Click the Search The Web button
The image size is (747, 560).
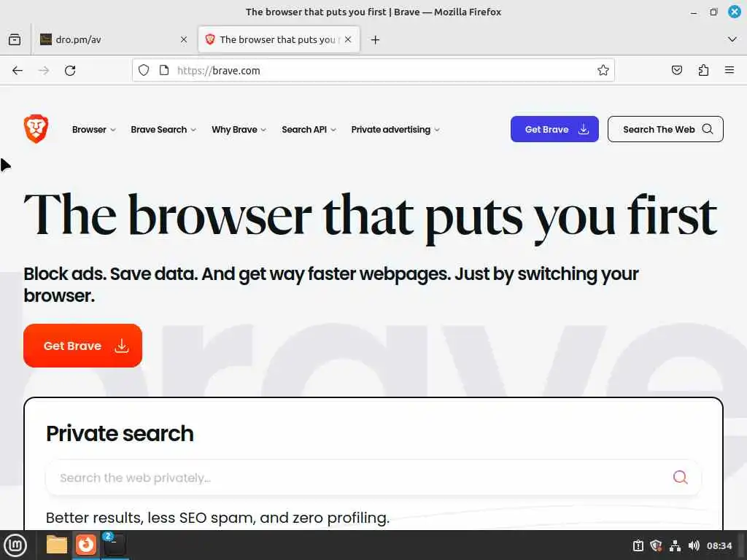(665, 129)
